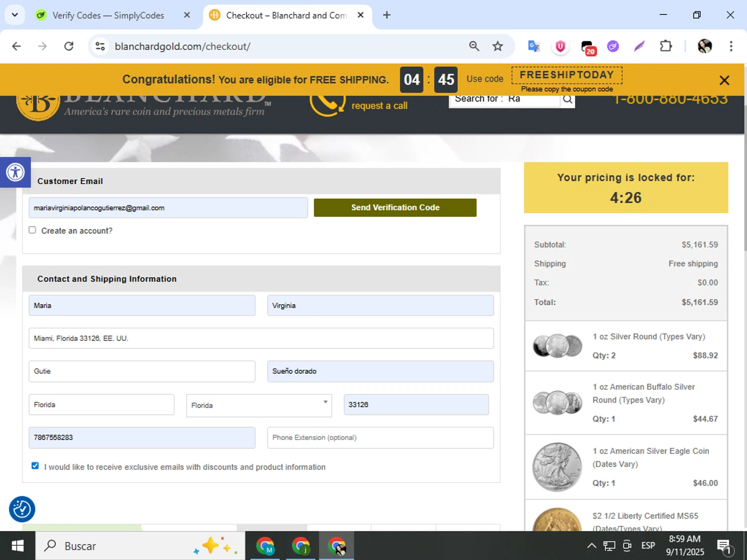Open the Extensions puzzle-piece menu

(666, 46)
